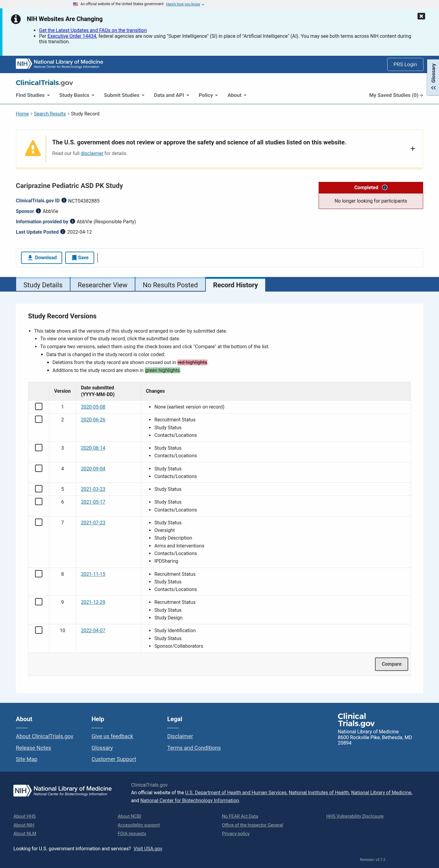The width and height of the screenshot is (439, 868).
Task: Tick the checkbox for version 5
Action: tap(39, 489)
